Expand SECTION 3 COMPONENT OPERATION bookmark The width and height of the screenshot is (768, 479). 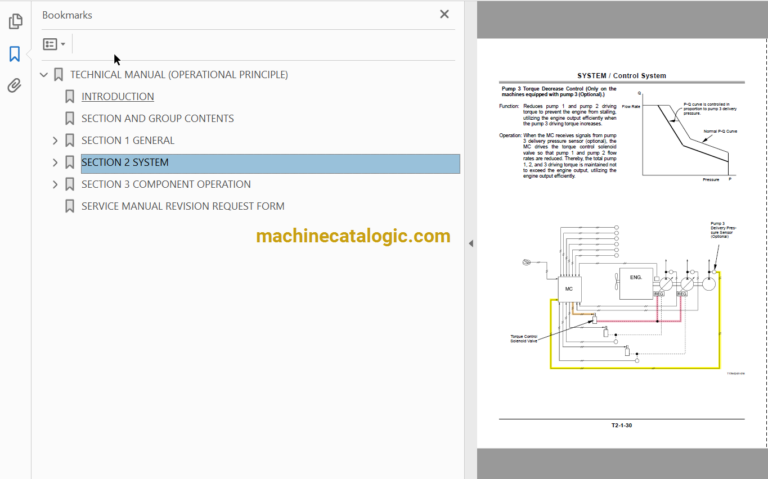pyautogui.click(x=55, y=185)
